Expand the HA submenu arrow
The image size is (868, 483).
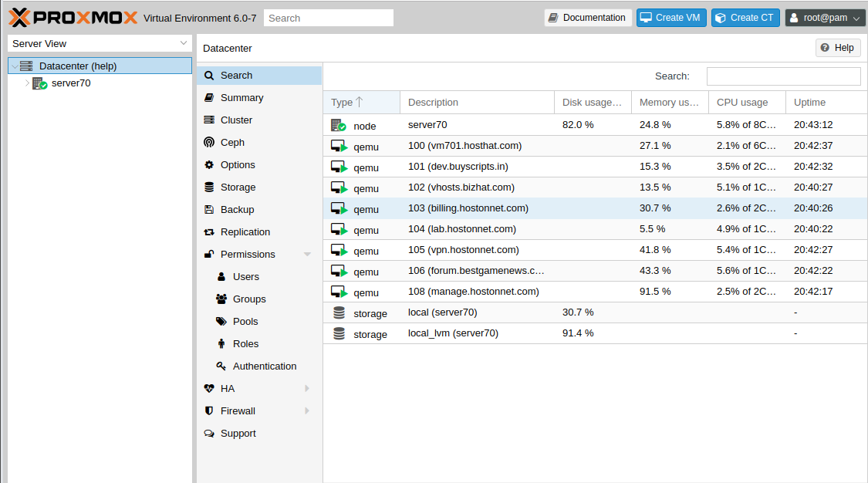click(307, 389)
